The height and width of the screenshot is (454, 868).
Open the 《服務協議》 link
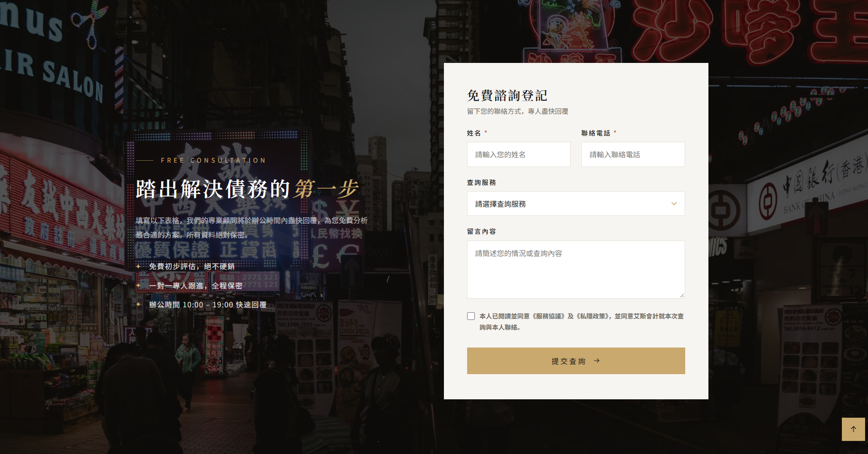tap(548, 316)
